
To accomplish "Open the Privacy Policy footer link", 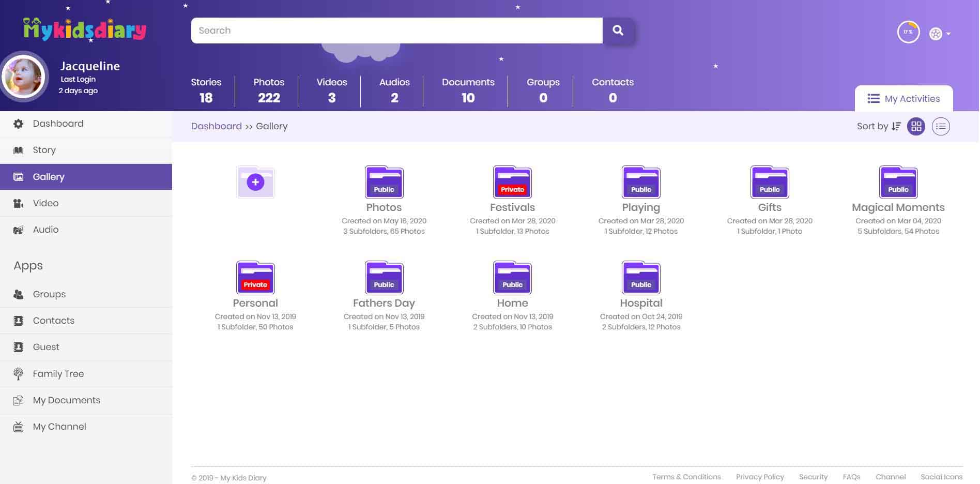I will (x=759, y=477).
